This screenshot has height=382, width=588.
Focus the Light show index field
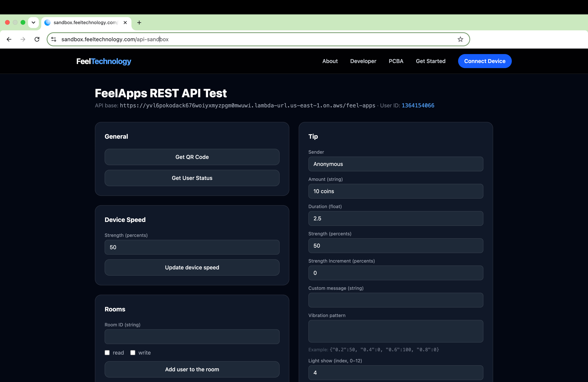tap(395, 373)
